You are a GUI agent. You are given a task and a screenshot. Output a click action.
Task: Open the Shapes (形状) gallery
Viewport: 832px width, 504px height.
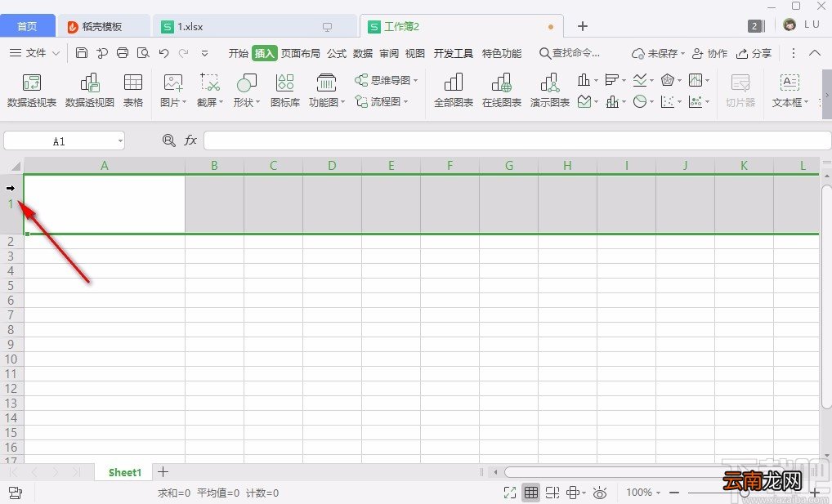pyautogui.click(x=247, y=91)
